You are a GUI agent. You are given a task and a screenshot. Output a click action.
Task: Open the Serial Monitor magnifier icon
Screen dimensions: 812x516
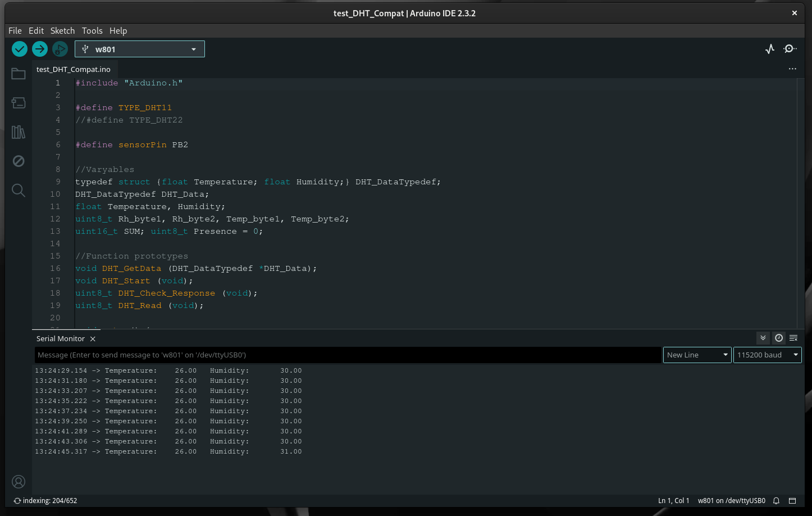tap(790, 49)
